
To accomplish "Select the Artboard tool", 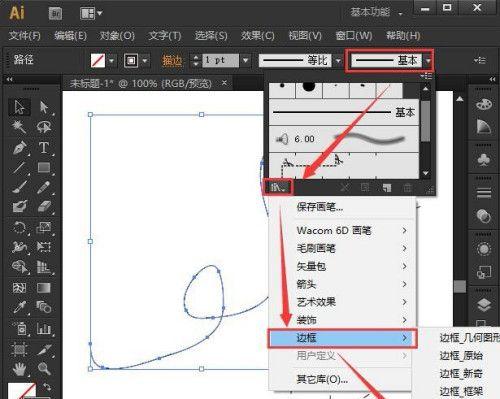I will 19,349.
